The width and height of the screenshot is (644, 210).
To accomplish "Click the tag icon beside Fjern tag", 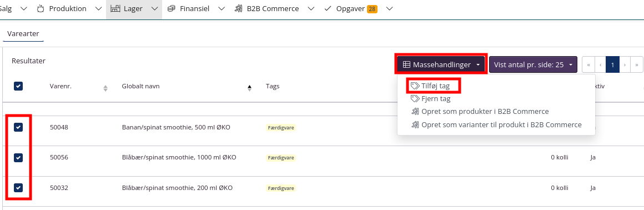I will pos(415,99).
